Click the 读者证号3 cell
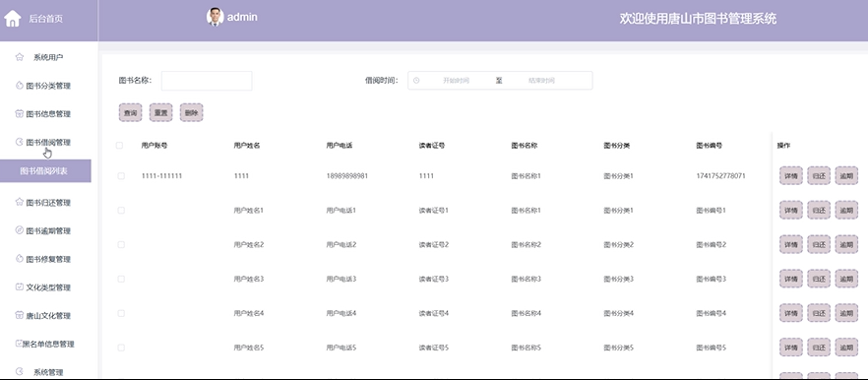 pos(433,280)
